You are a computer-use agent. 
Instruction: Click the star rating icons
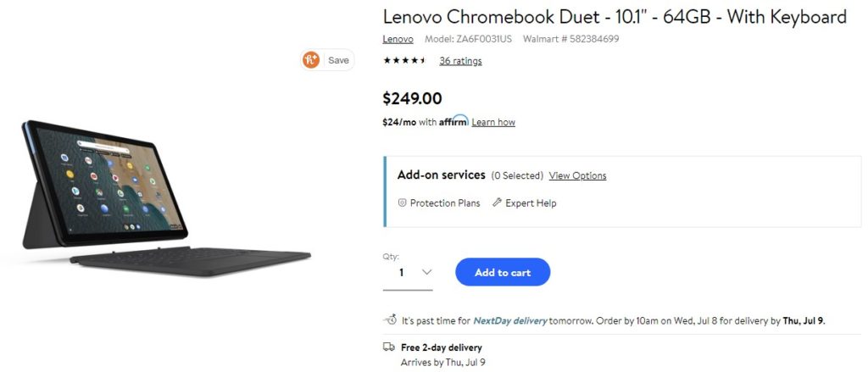coord(404,61)
